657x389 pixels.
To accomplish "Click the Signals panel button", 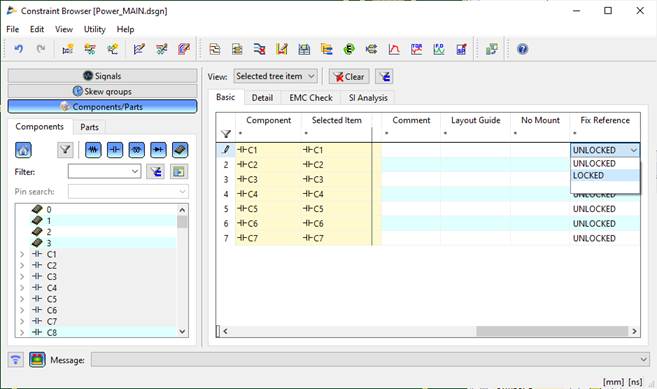I will 102,76.
